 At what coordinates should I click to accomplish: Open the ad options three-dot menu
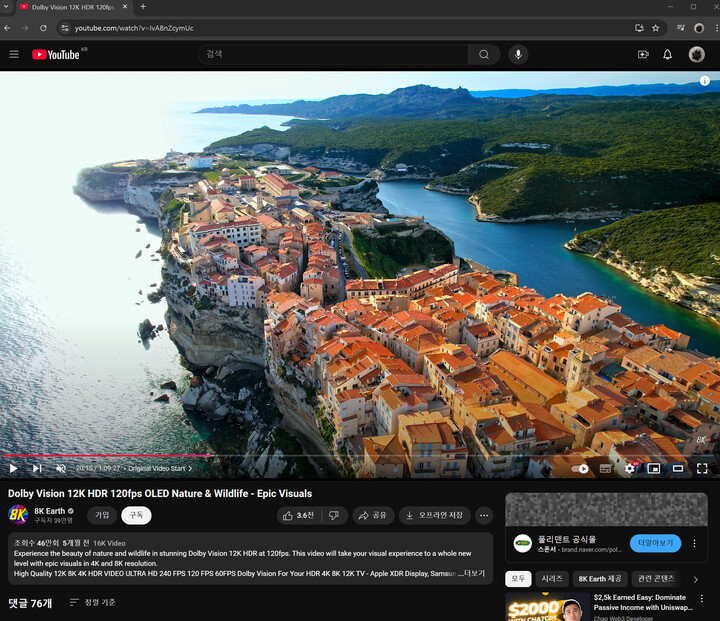[x=694, y=543]
